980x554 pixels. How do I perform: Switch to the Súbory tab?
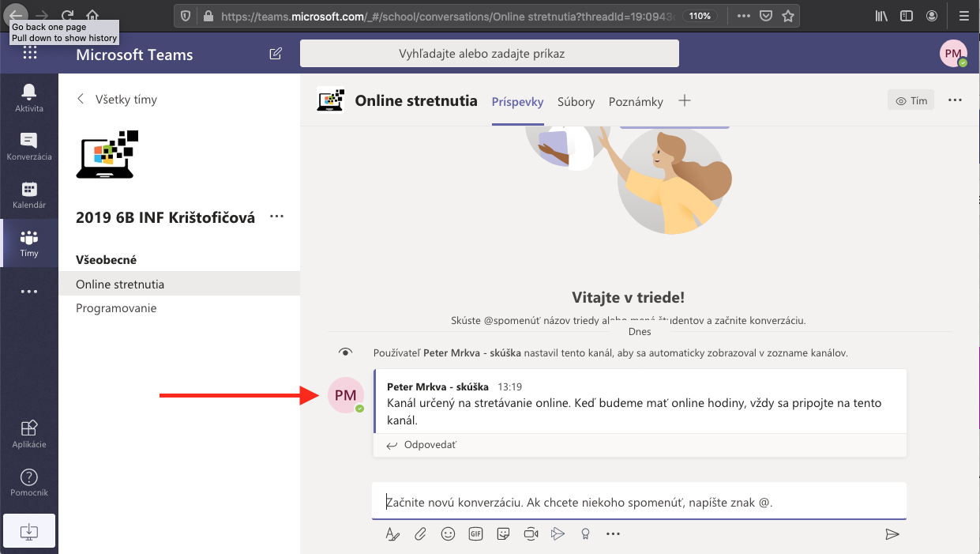point(576,101)
